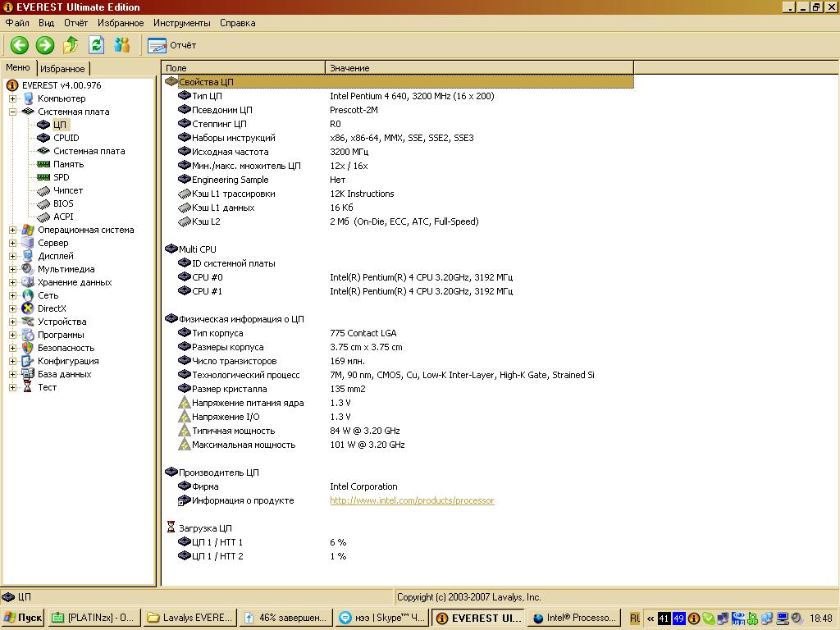This screenshot has height=630, width=840.
Task: Click the DirectX tree icon
Action: pyautogui.click(x=27, y=308)
